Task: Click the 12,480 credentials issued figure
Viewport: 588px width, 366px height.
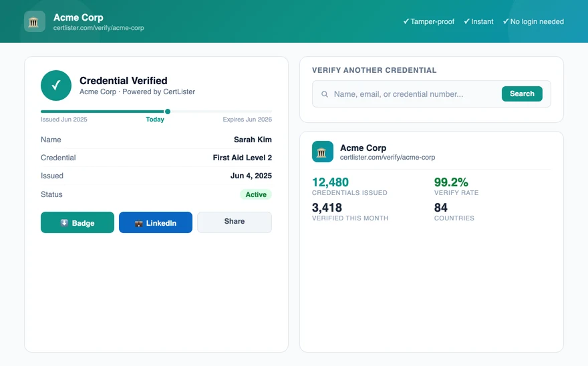Action: [x=330, y=182]
